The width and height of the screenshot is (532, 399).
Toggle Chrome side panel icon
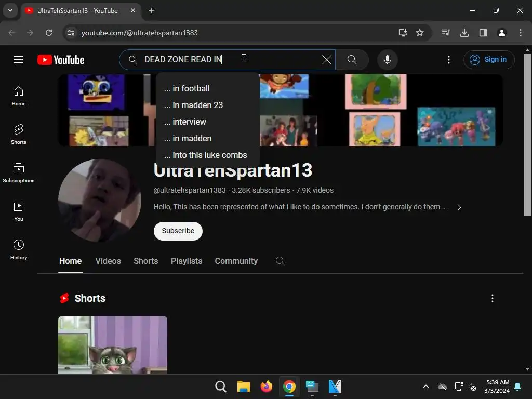tap(483, 33)
